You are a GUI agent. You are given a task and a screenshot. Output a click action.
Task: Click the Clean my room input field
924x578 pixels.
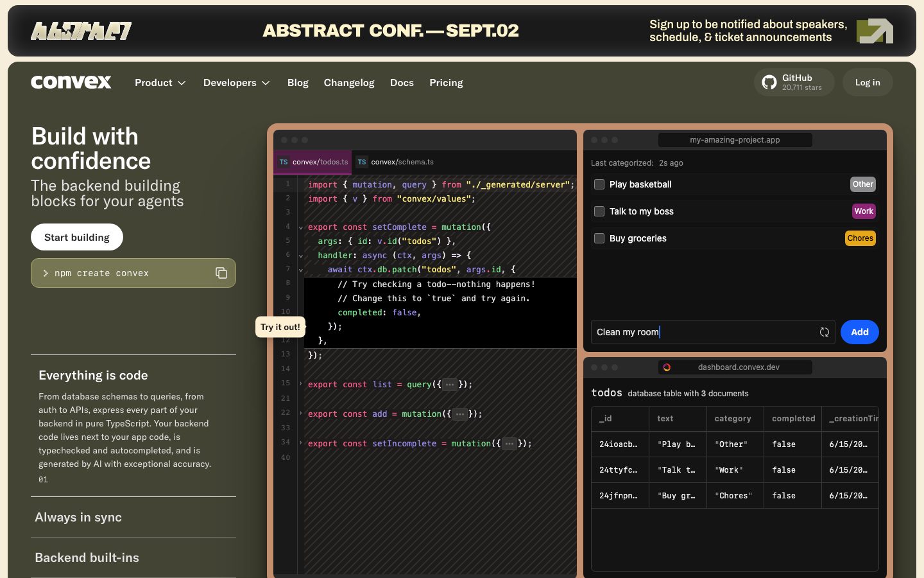(x=713, y=332)
